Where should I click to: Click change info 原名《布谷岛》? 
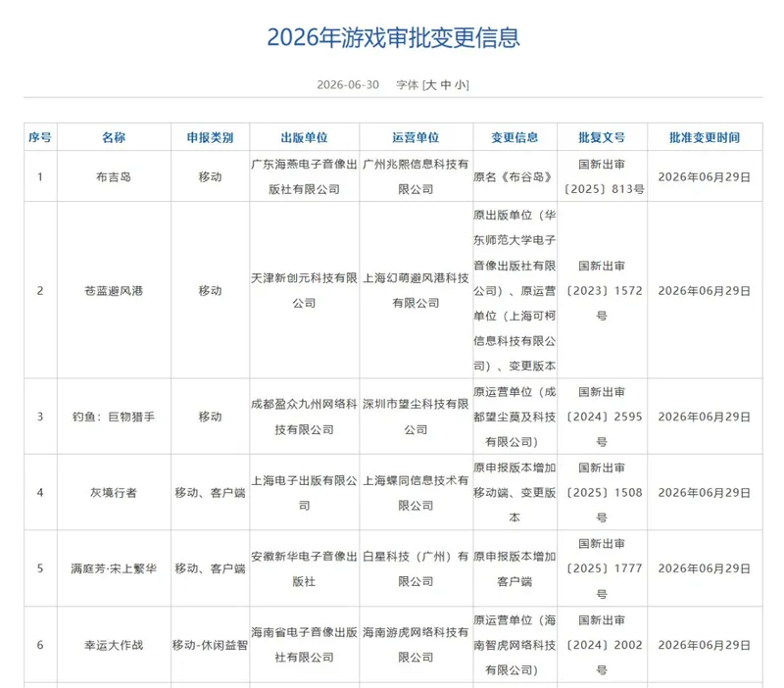point(514,177)
